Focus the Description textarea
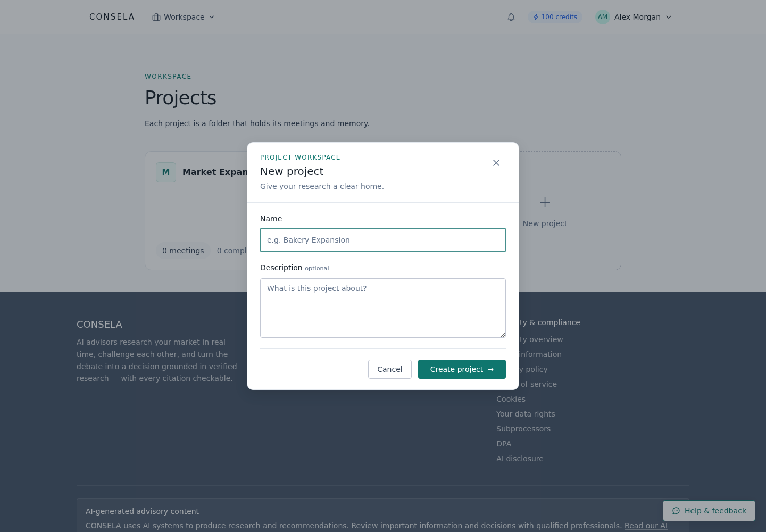Screen dimensions: 766x532 [x=383, y=308]
